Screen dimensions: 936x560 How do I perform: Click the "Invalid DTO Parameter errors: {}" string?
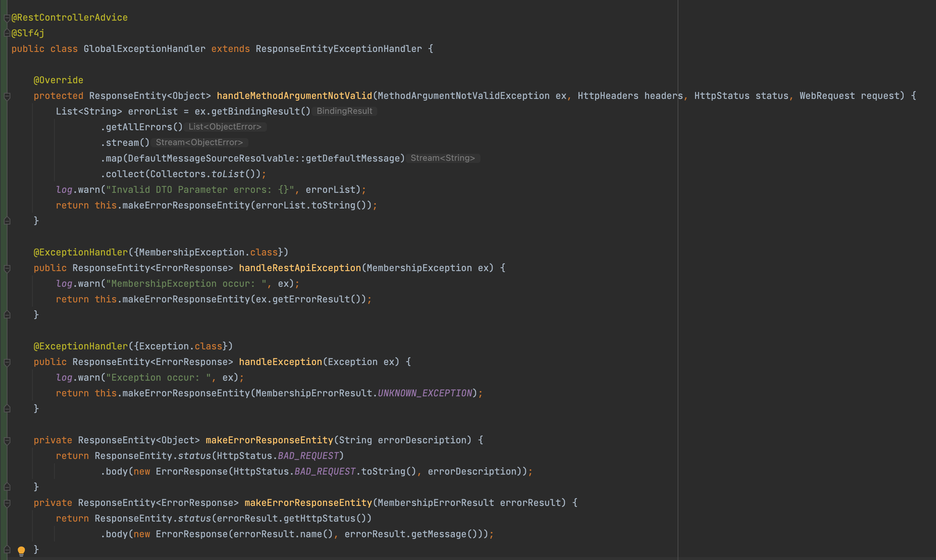coord(200,190)
